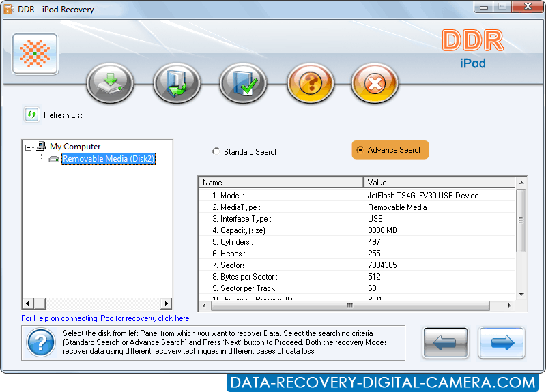
Task: Click the '7984305' value cell
Action: (x=440, y=265)
